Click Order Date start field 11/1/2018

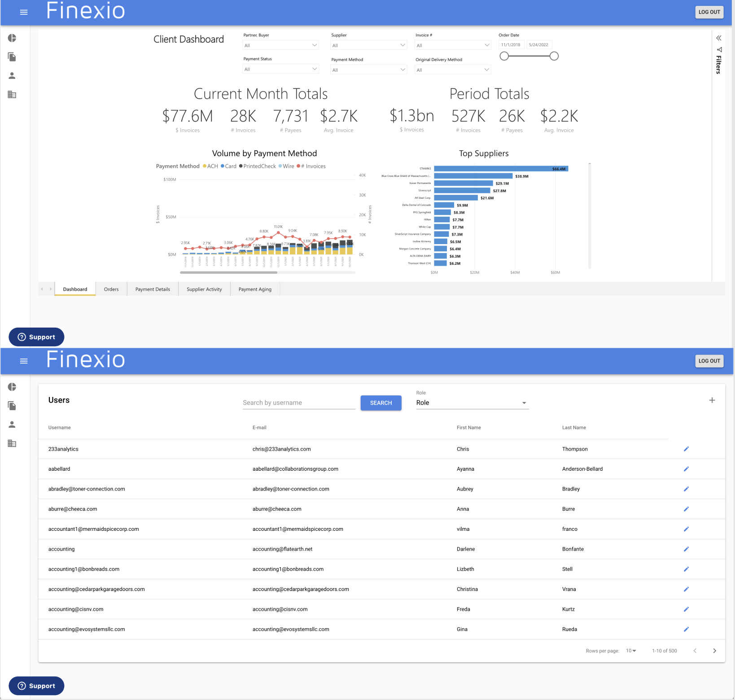pos(511,45)
